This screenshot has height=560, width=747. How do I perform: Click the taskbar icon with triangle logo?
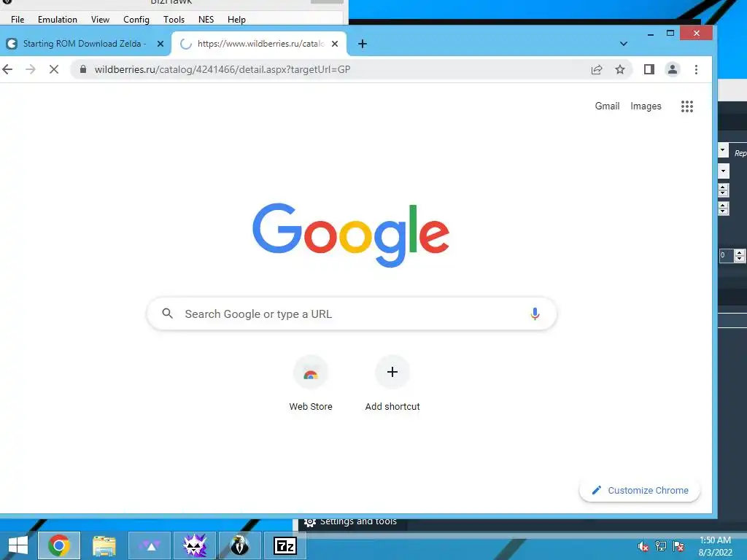(149, 545)
